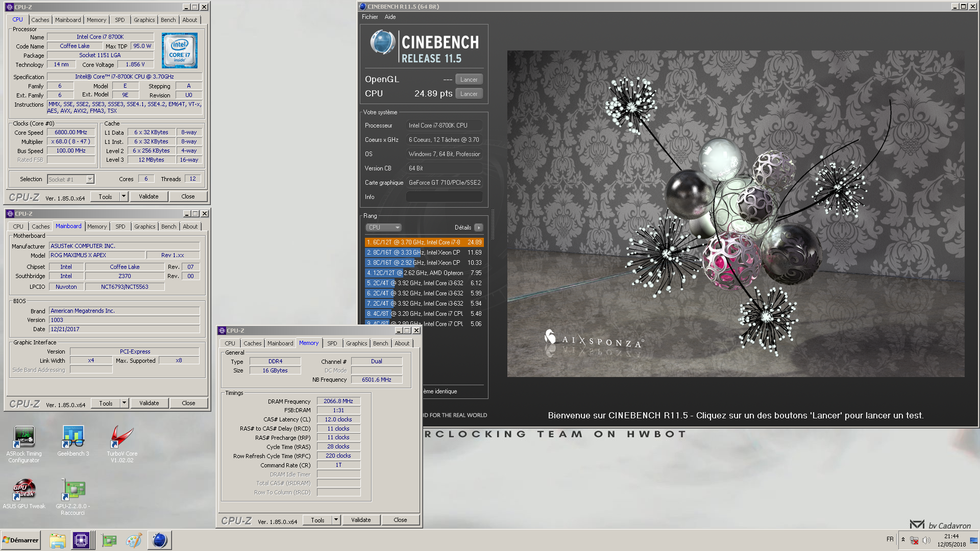Launch CPU test with Lancer
980x551 pixels.
[x=469, y=94]
